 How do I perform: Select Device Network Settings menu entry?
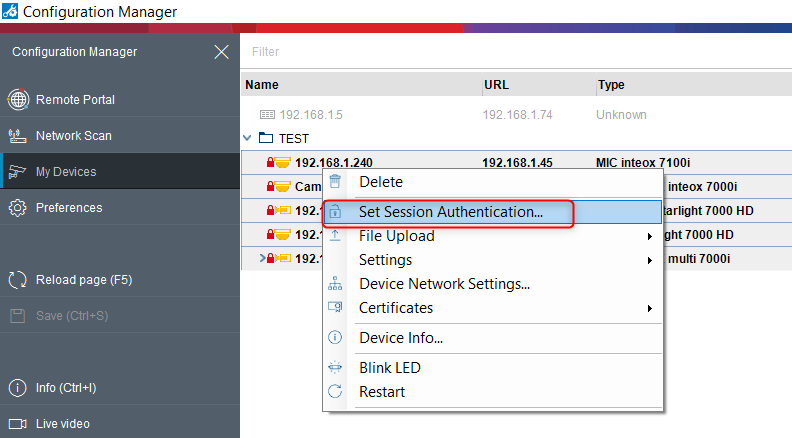444,284
